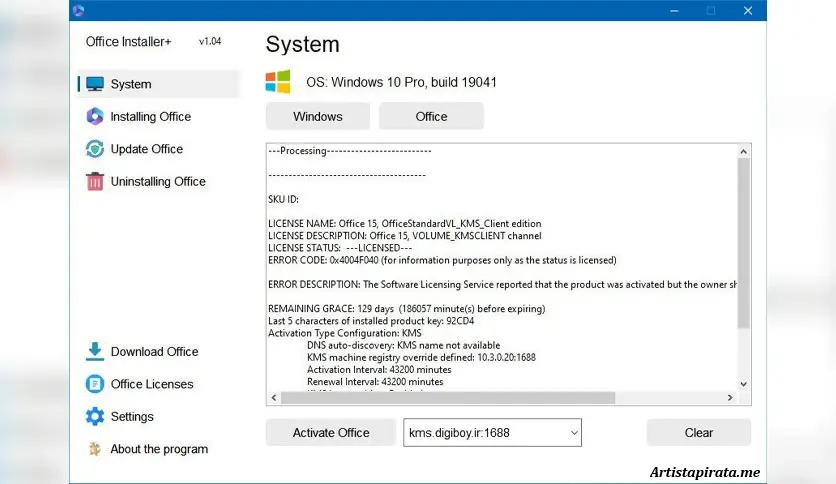Minimize the Office Installer+ window
836x484 pixels.
coord(674,10)
